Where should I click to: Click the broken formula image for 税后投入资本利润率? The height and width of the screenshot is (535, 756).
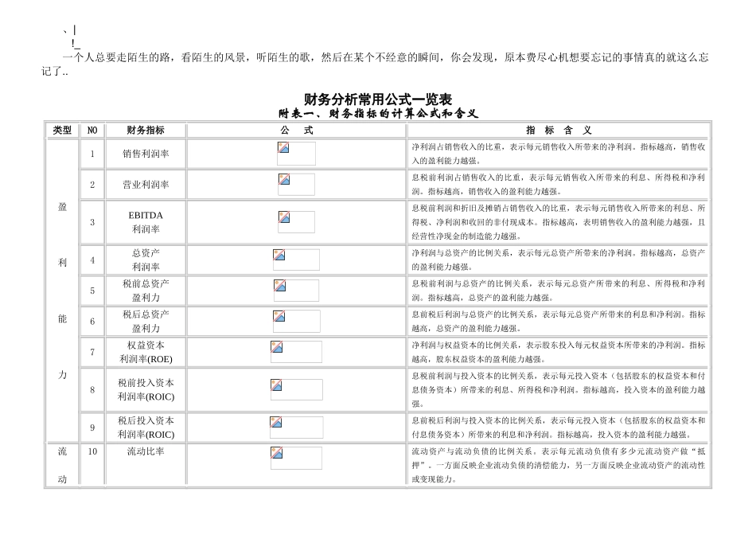click(x=296, y=427)
